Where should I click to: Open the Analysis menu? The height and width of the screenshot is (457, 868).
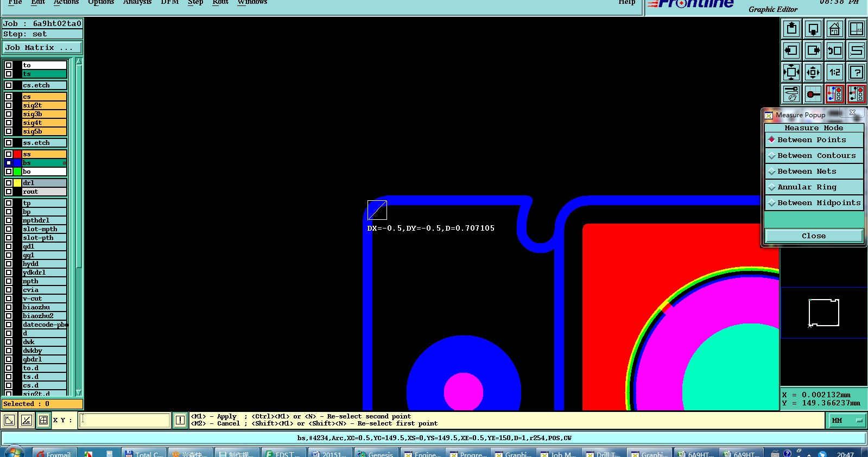point(137,2)
